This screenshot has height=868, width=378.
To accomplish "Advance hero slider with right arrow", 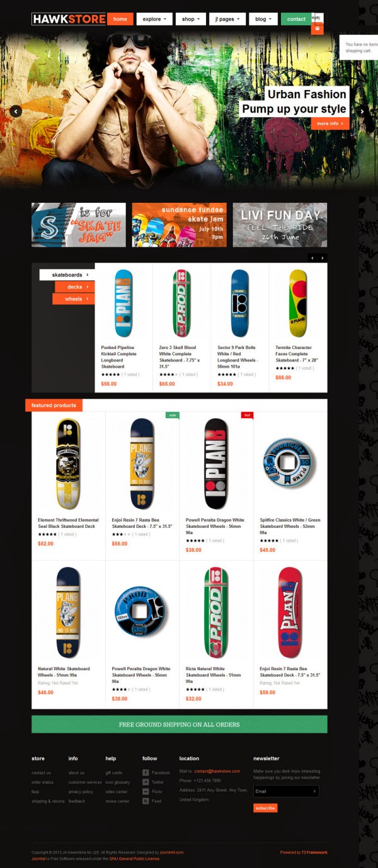I will tap(362, 111).
